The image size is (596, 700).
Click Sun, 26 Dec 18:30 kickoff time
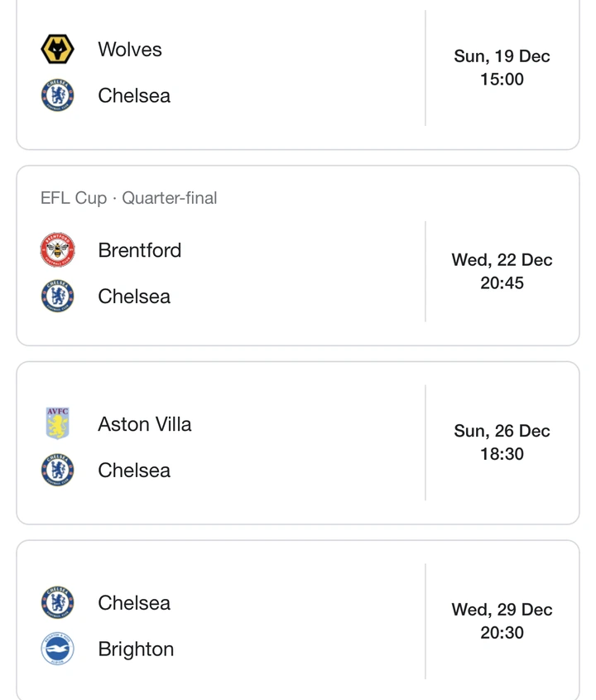502,442
